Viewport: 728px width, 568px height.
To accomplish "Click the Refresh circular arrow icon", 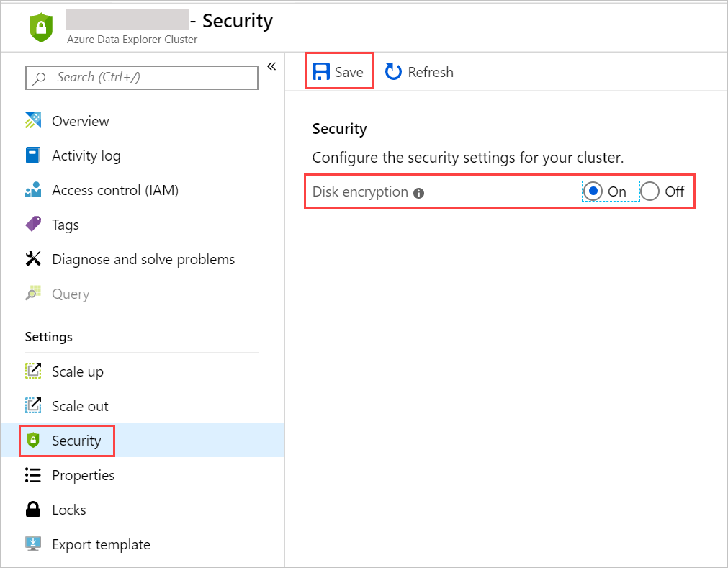I will pyautogui.click(x=393, y=72).
